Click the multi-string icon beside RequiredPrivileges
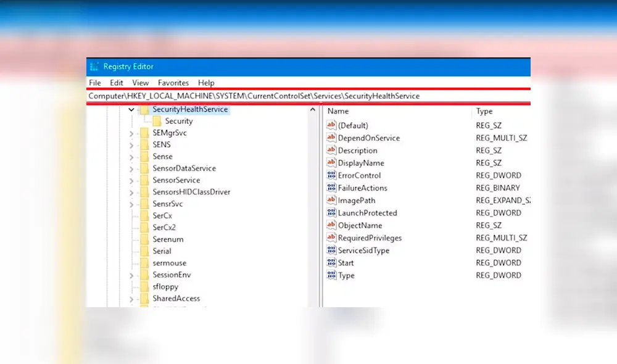This screenshot has width=617, height=364. [331, 238]
